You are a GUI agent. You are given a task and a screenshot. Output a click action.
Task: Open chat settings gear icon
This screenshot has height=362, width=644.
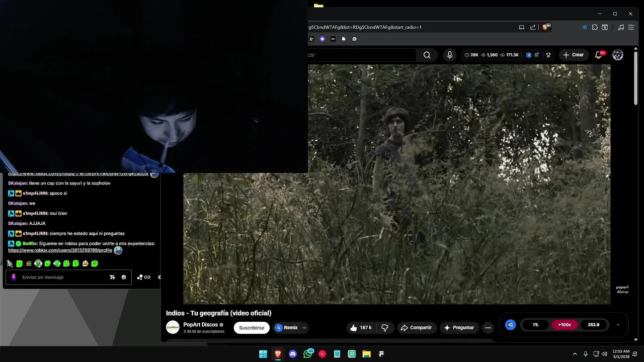click(159, 277)
